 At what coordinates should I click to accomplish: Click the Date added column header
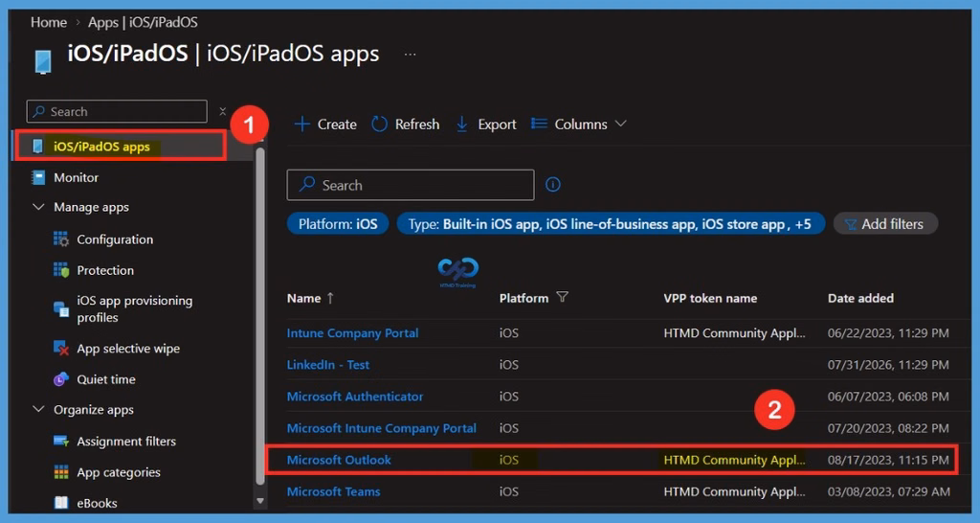860,299
